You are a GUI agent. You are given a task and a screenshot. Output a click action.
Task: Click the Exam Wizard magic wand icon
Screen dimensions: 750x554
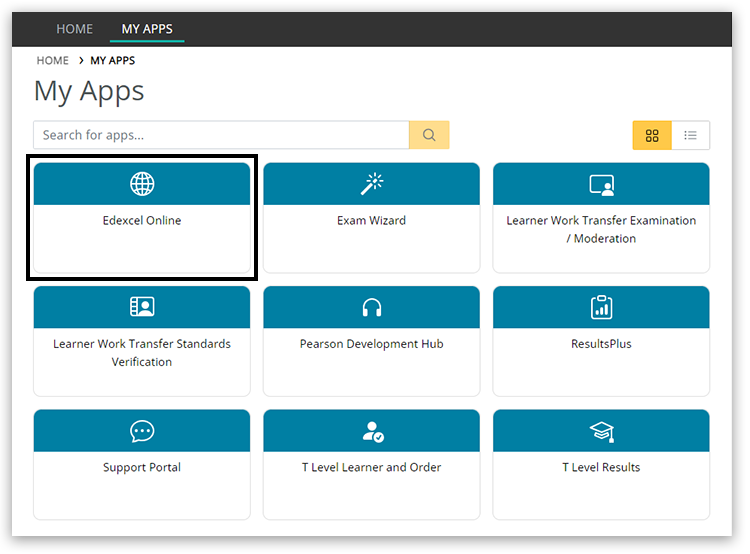click(x=372, y=184)
